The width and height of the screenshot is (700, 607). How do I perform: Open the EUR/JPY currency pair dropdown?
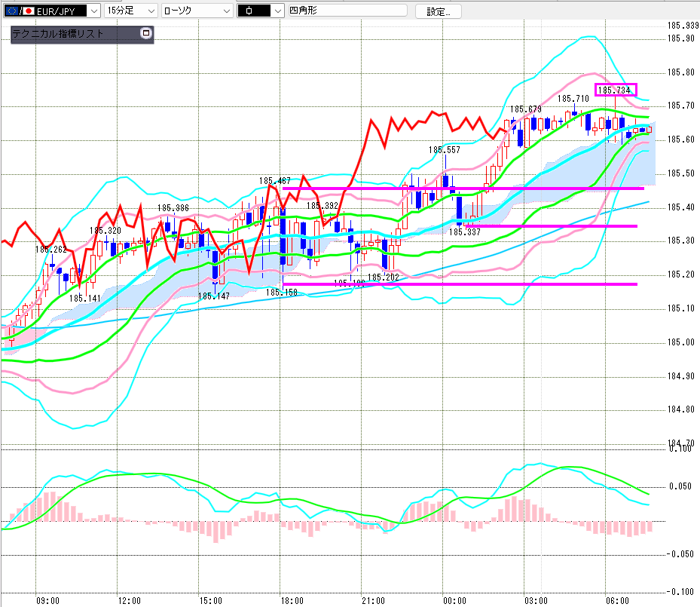[52, 11]
